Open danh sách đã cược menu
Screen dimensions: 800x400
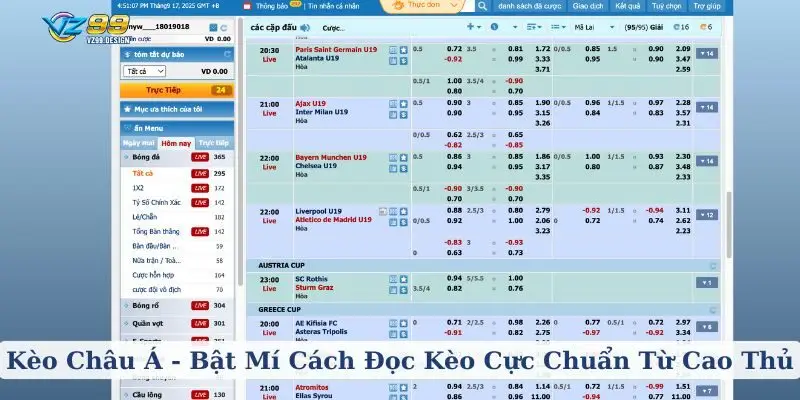530,6
